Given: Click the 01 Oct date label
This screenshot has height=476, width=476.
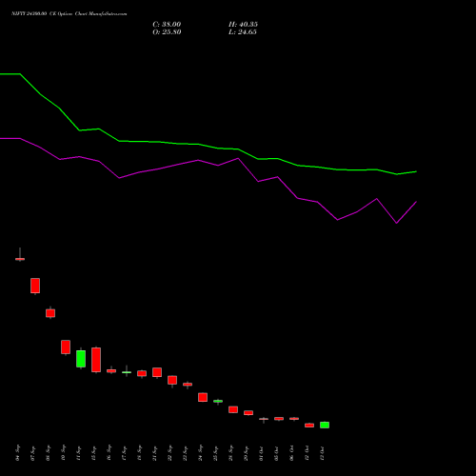Looking at the screenshot, I should (x=261, y=453).
